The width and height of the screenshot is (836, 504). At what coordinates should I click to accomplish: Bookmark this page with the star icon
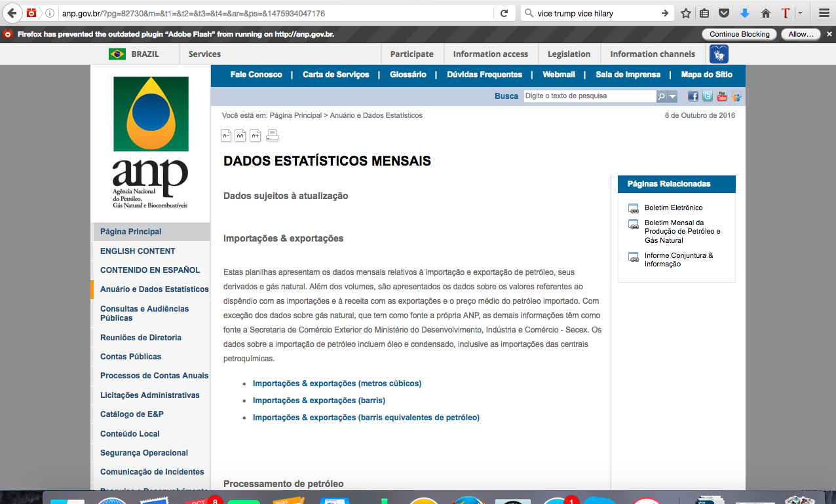point(686,13)
